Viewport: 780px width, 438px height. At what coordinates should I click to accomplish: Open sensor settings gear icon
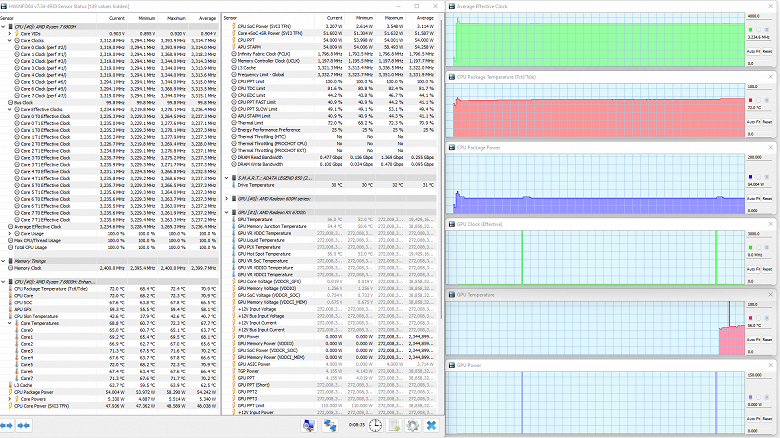tap(411, 426)
